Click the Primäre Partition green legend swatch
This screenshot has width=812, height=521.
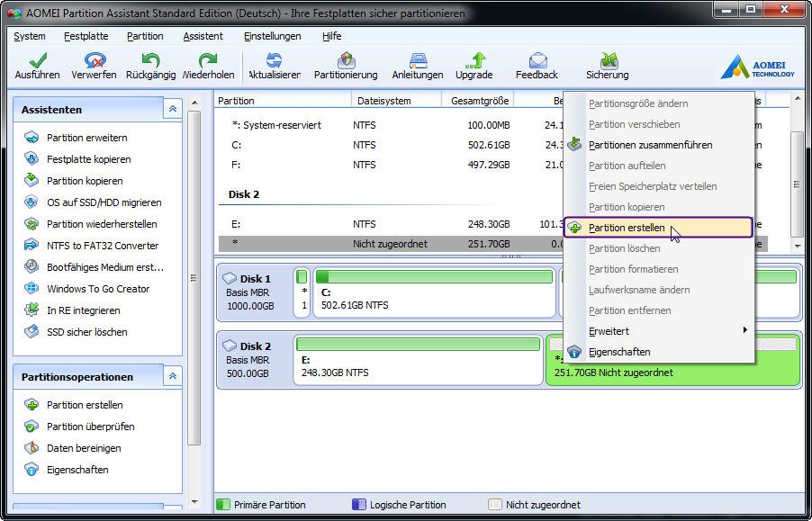pyautogui.click(x=222, y=505)
